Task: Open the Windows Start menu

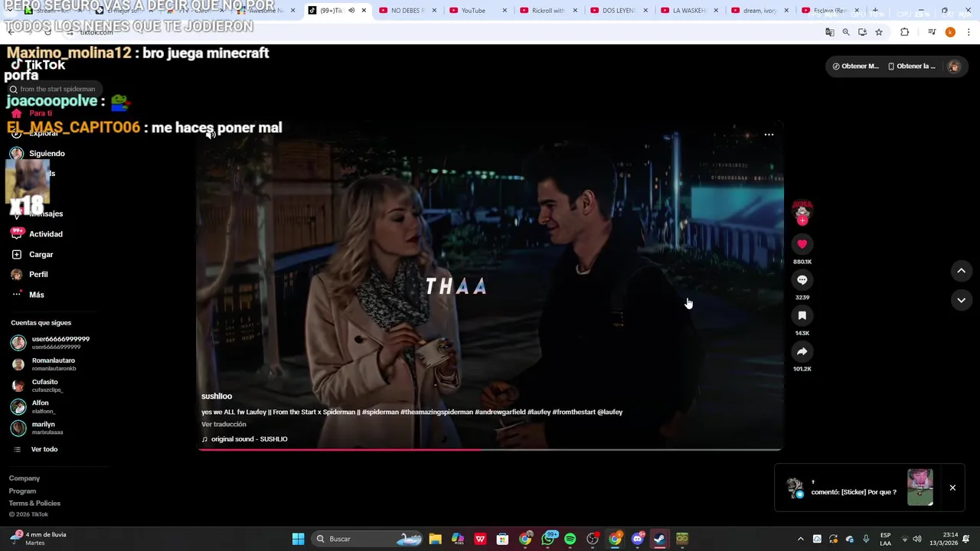Action: [x=298, y=539]
